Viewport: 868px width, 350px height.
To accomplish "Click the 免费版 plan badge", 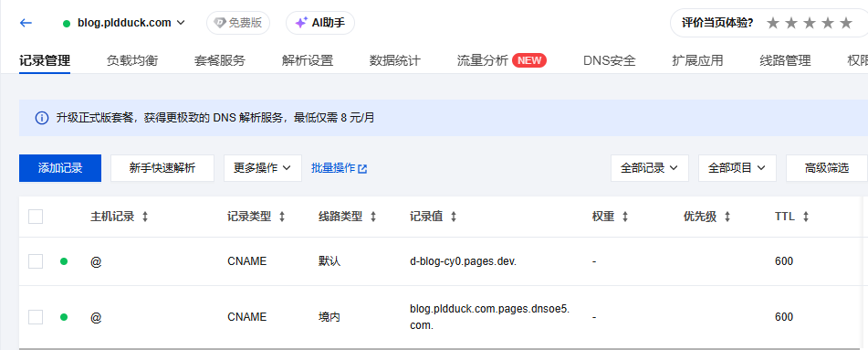I will pyautogui.click(x=238, y=23).
